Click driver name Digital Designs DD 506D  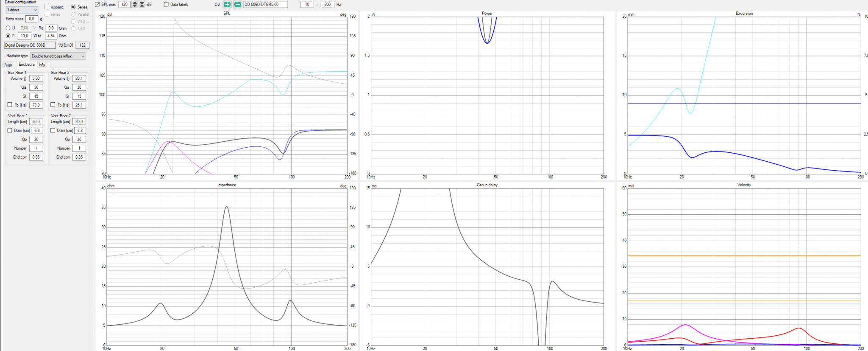[x=30, y=45]
